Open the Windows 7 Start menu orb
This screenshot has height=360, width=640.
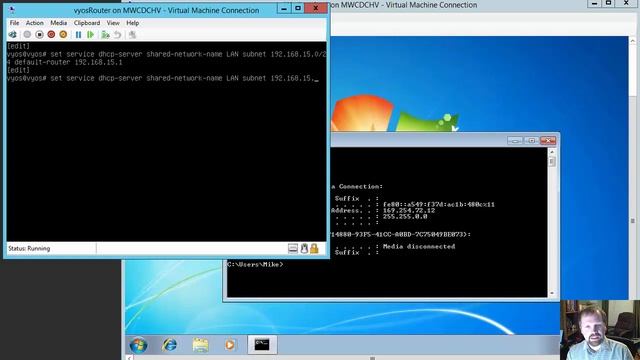click(138, 345)
